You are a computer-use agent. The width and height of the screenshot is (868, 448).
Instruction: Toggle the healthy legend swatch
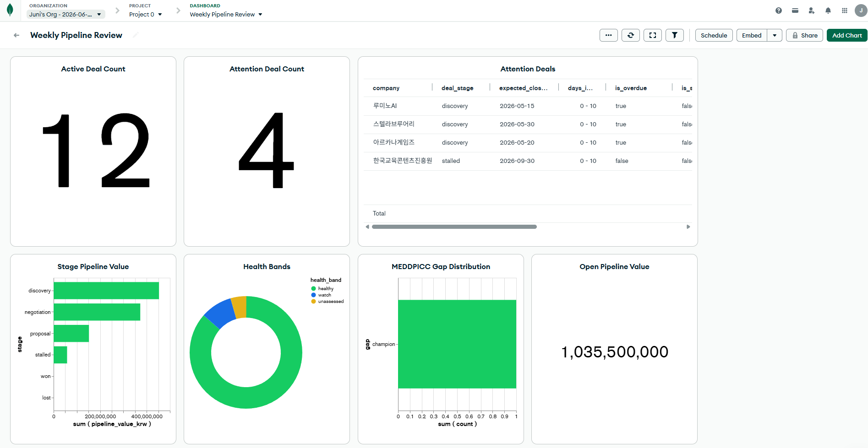point(313,288)
